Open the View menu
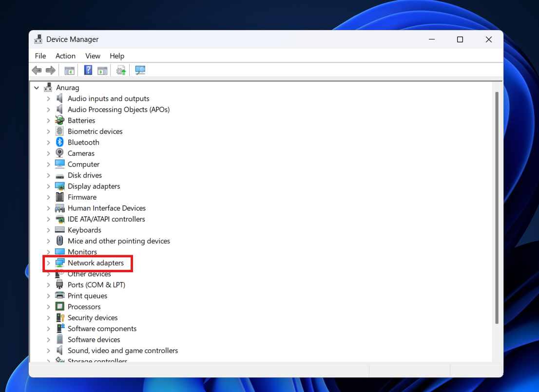The image size is (539, 392). point(93,56)
